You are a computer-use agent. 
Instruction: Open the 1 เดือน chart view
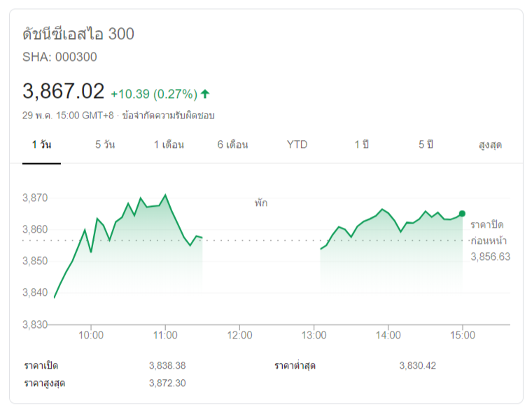pos(169,145)
